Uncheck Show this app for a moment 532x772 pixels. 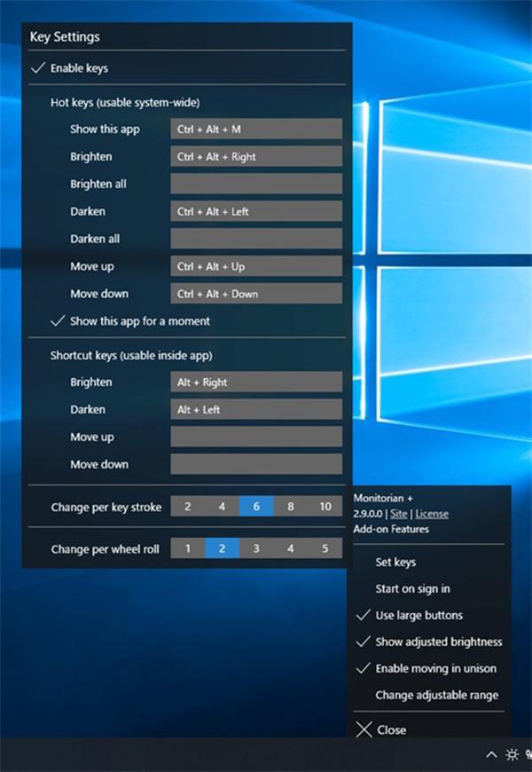point(130,321)
